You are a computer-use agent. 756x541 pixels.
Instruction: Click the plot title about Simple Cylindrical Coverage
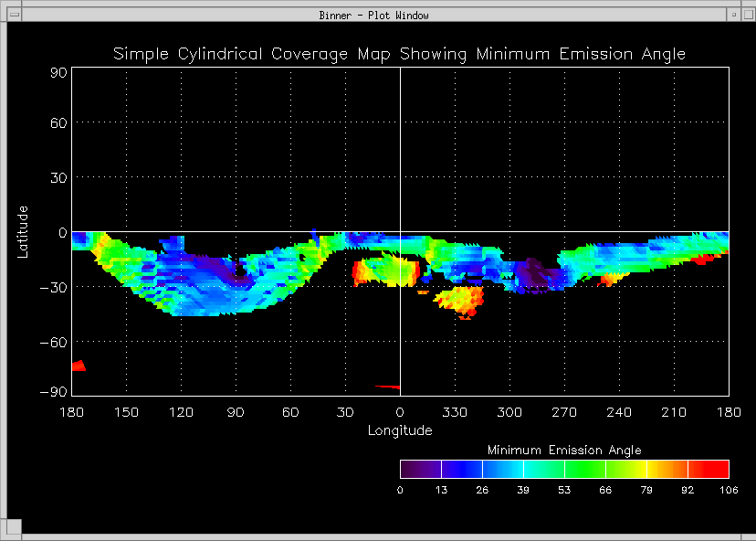(399, 54)
